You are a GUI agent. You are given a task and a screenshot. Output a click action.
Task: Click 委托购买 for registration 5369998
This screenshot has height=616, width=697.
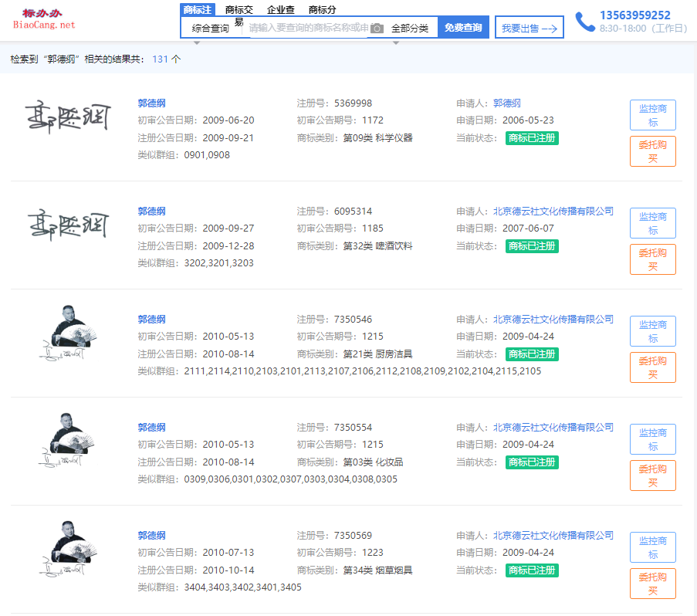click(x=652, y=151)
